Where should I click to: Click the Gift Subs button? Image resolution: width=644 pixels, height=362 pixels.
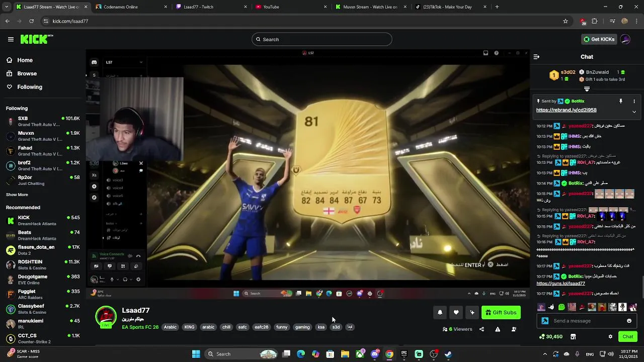[x=501, y=312]
